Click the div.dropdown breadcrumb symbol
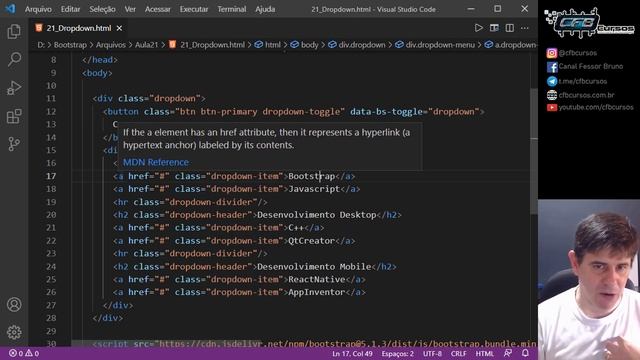Image resolution: width=640 pixels, height=360 pixels. [x=357, y=45]
